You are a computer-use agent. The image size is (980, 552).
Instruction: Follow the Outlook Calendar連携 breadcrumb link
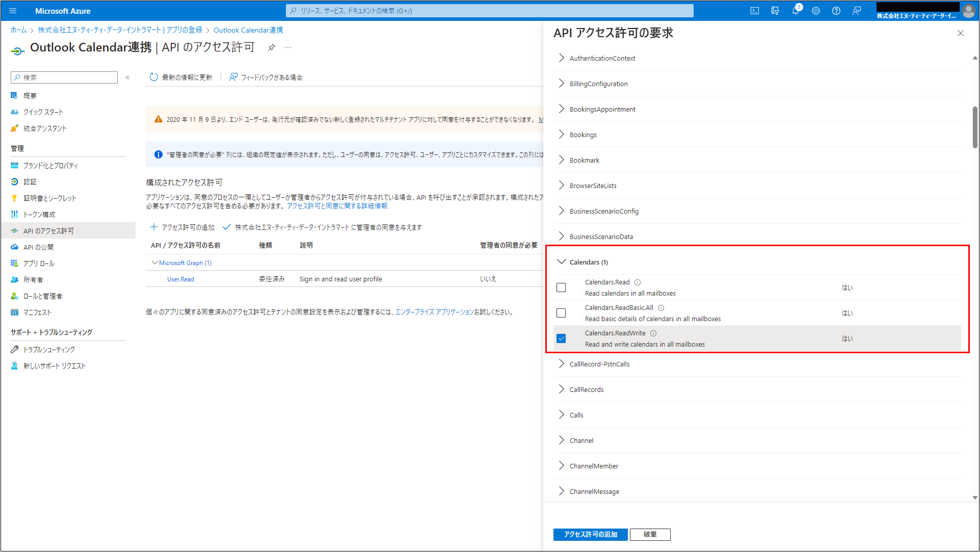pyautogui.click(x=248, y=30)
